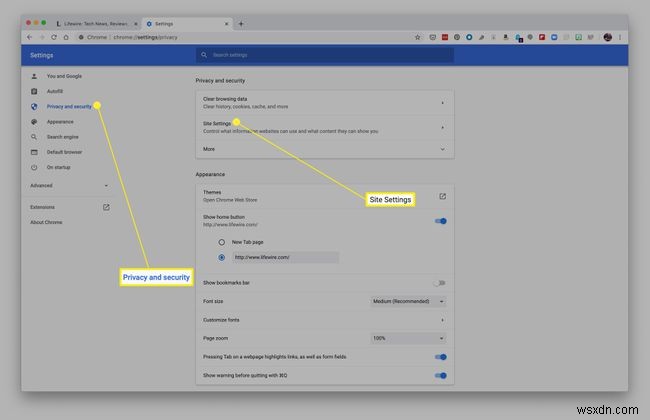Open Extensions via its external-link icon
The image size is (650, 420).
point(106,207)
